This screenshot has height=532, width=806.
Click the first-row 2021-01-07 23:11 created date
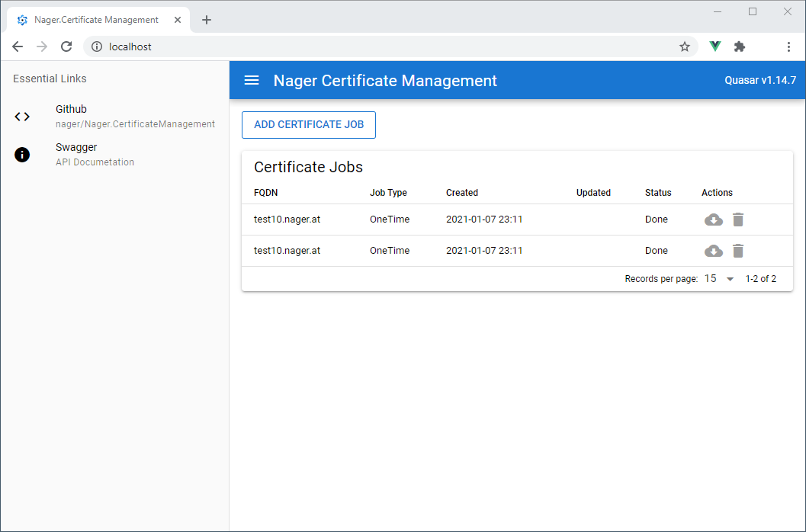point(484,220)
